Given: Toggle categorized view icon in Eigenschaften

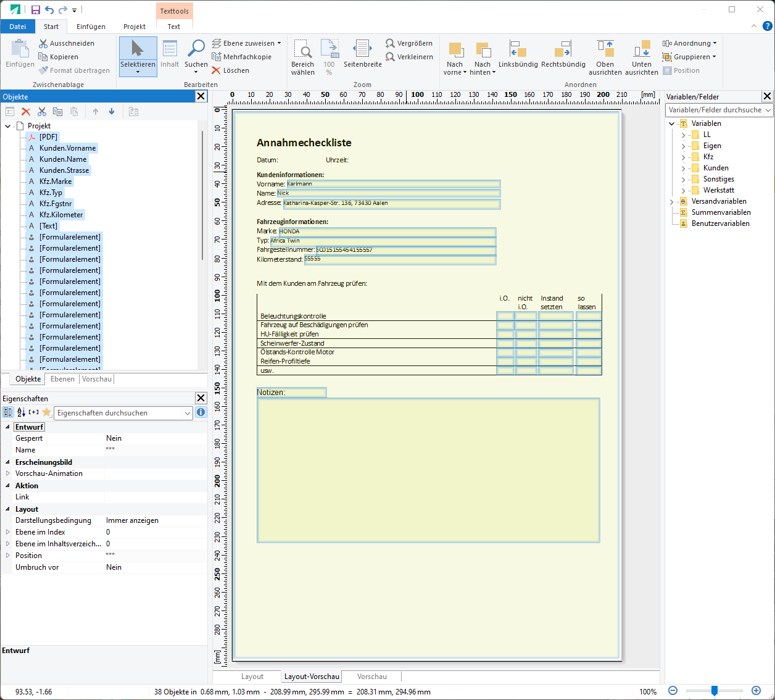Looking at the screenshot, I should (x=8, y=412).
